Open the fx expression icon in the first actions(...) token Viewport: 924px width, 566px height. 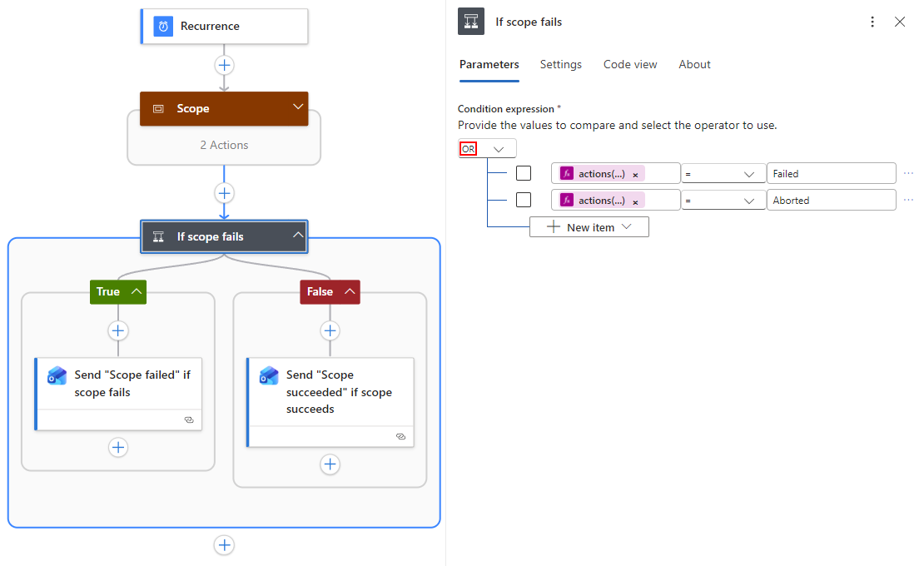tap(568, 172)
